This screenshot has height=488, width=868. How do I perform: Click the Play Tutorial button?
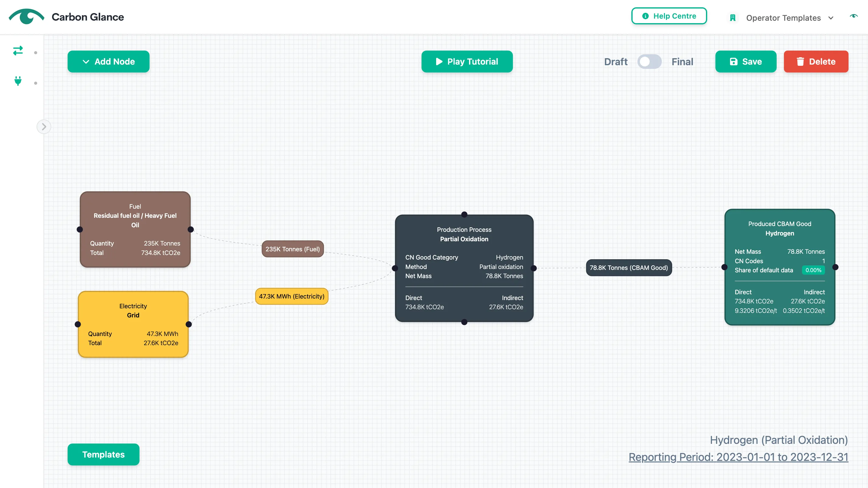click(x=467, y=61)
